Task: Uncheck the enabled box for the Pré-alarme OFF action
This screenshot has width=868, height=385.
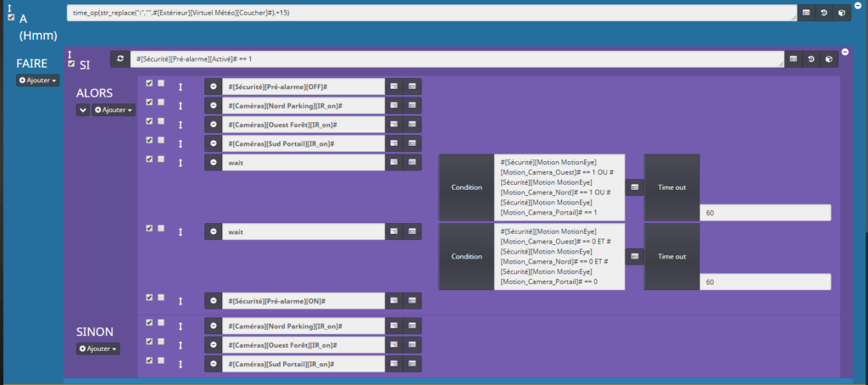Action: (149, 83)
